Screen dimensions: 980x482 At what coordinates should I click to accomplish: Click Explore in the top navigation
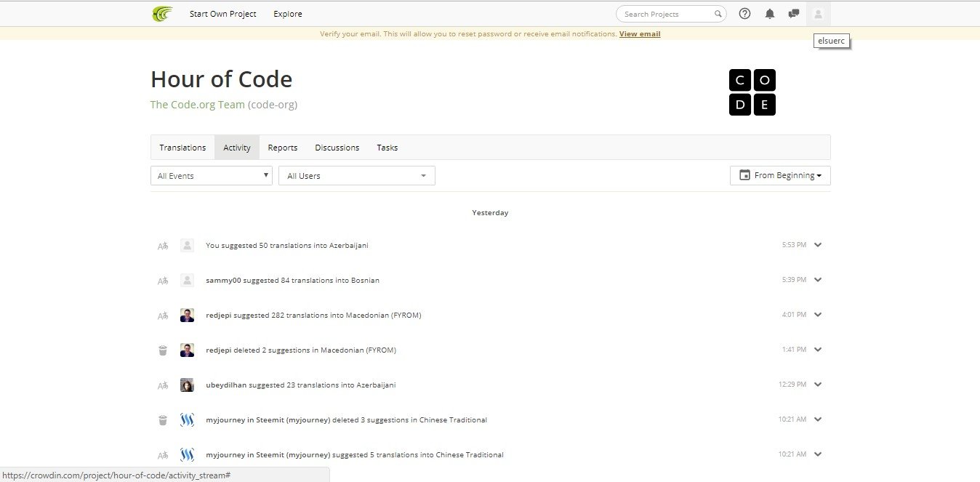click(288, 14)
